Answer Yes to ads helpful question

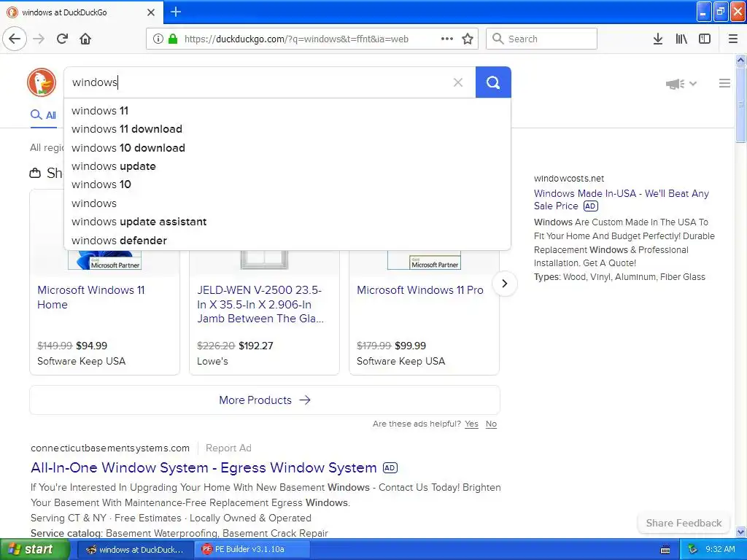(x=472, y=424)
